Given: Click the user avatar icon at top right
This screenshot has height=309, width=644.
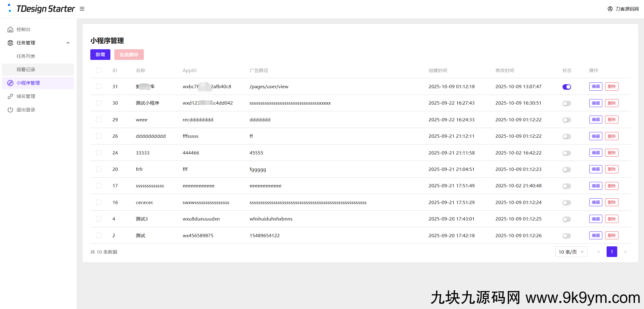Looking at the screenshot, I should point(610,9).
